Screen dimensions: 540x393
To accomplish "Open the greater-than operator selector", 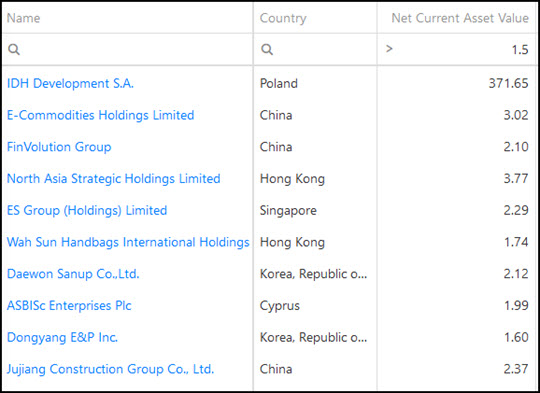I will tap(389, 49).
